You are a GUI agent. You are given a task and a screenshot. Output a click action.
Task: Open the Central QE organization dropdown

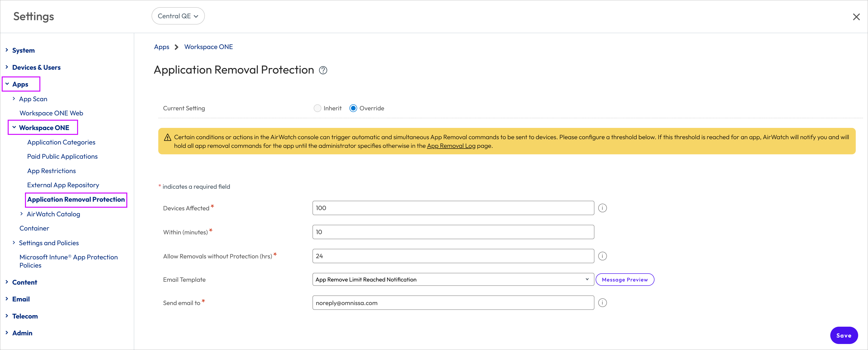178,16
